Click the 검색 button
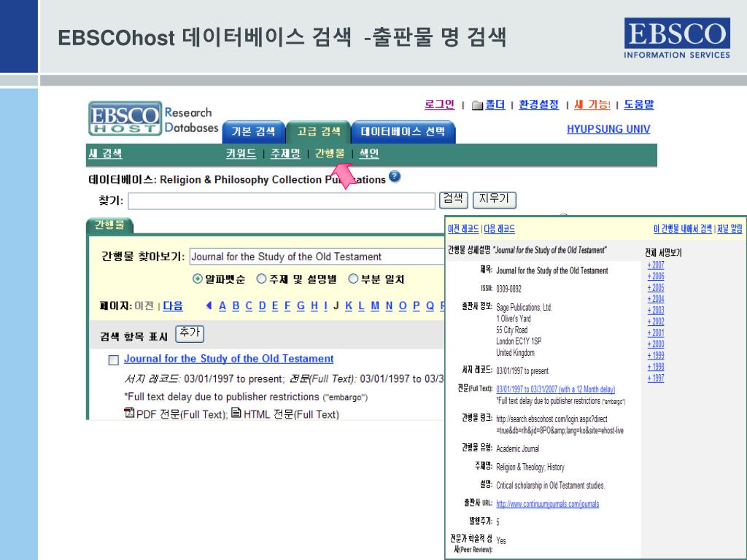Viewport: 747px width, 560px height. click(454, 200)
